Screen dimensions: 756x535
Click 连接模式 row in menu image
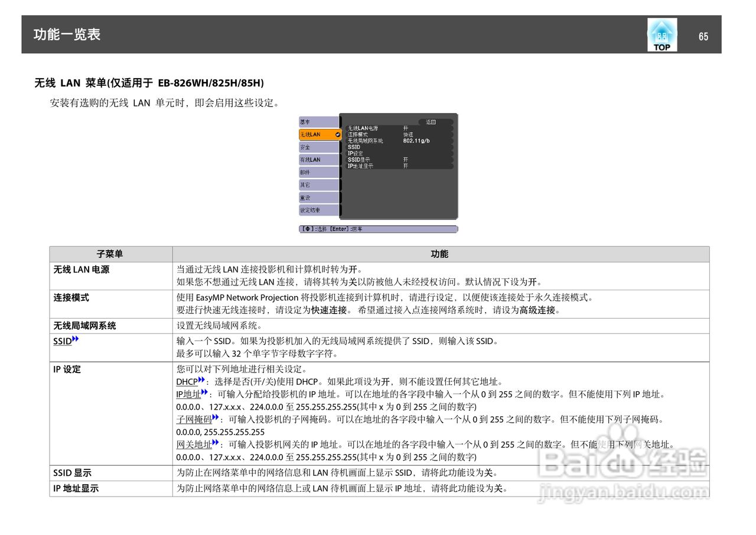click(x=399, y=135)
